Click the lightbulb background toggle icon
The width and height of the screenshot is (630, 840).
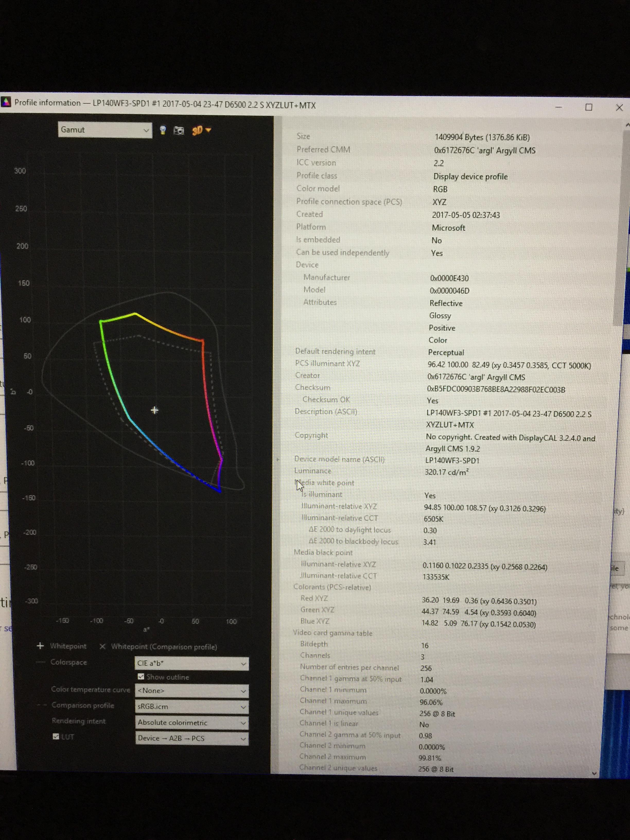pyautogui.click(x=163, y=130)
